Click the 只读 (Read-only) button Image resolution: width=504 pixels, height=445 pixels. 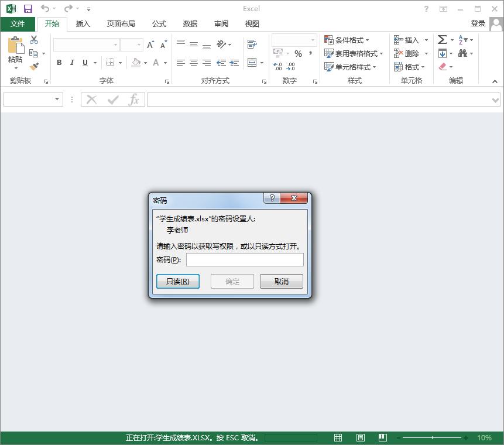click(177, 281)
